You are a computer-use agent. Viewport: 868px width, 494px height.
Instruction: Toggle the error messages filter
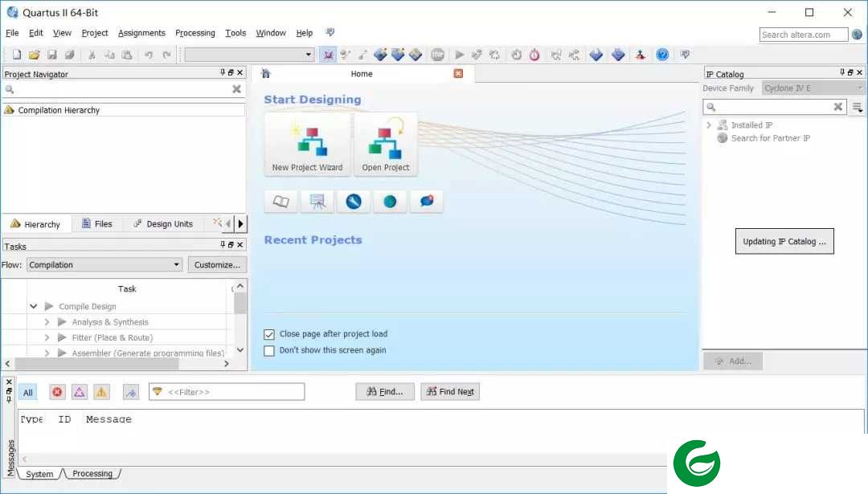pyautogui.click(x=57, y=392)
